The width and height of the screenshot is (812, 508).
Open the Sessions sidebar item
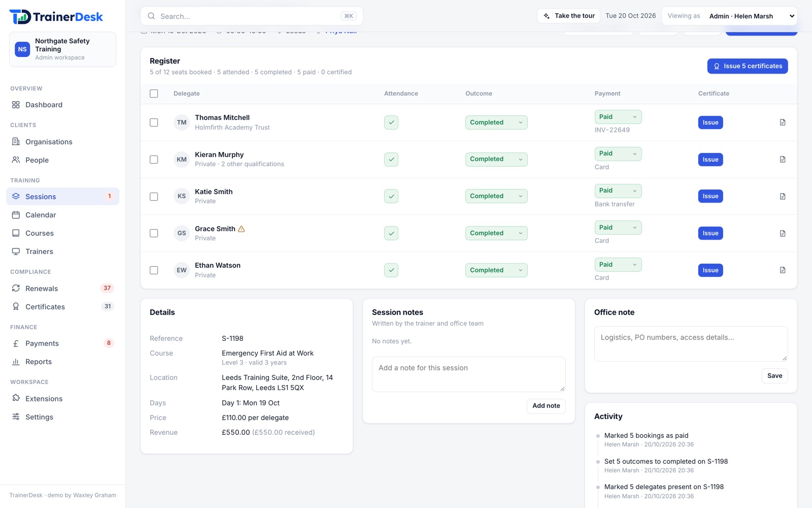pyautogui.click(x=63, y=197)
